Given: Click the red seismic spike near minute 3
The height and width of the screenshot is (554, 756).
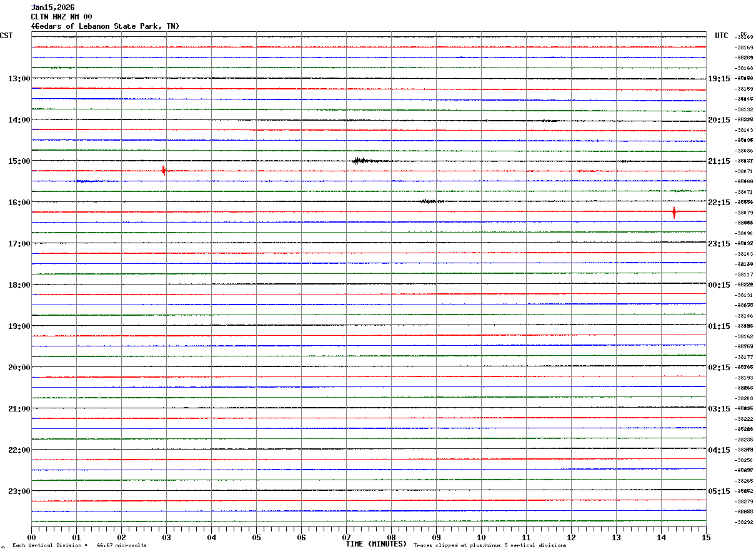Looking at the screenshot, I should click(164, 170).
